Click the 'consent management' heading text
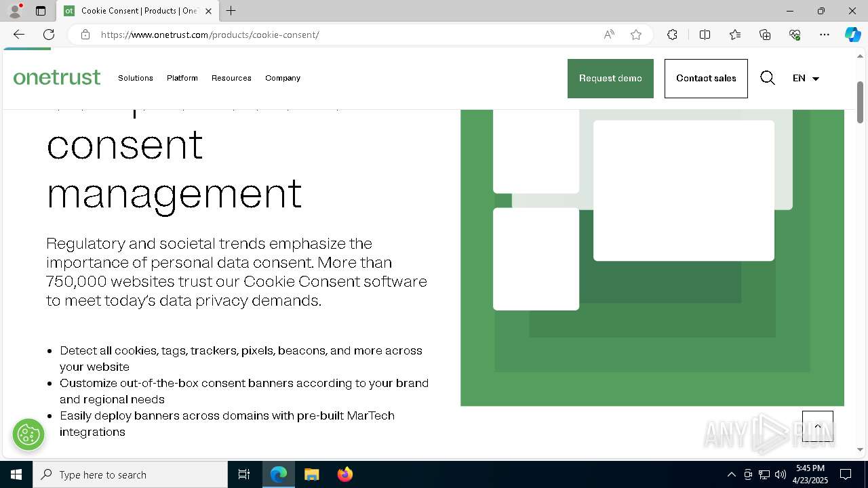This screenshot has height=488, width=868. 174,168
